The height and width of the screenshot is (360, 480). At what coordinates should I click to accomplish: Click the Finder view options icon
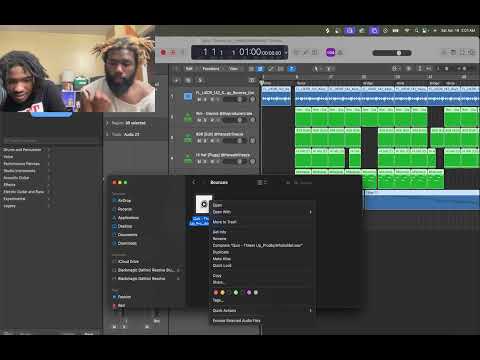tap(262, 182)
